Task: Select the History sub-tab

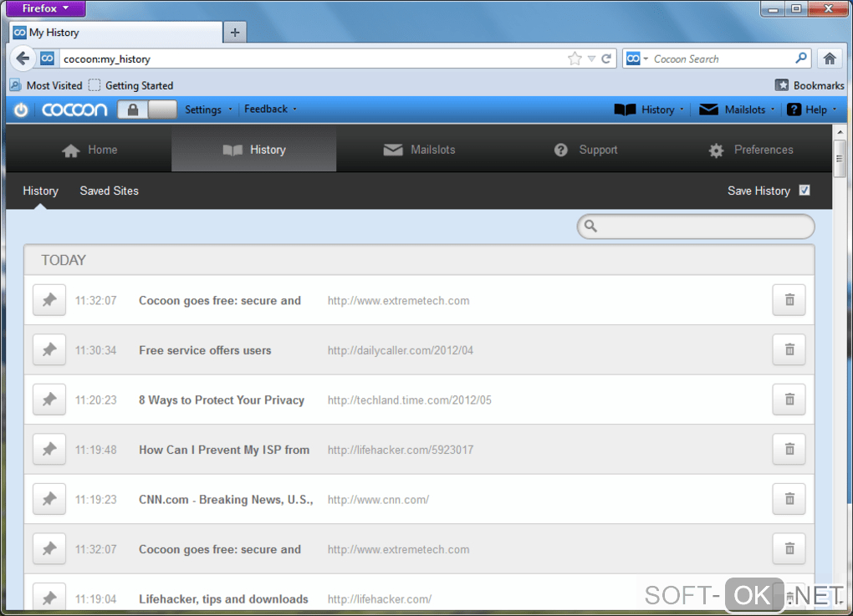Action: 40,191
